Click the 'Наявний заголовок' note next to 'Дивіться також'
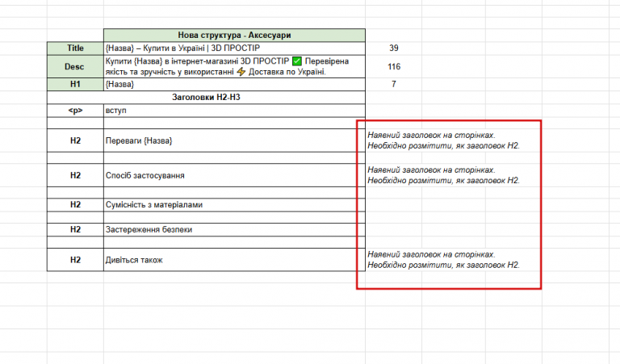Image resolution: width=620 pixels, height=364 pixels. click(x=443, y=260)
